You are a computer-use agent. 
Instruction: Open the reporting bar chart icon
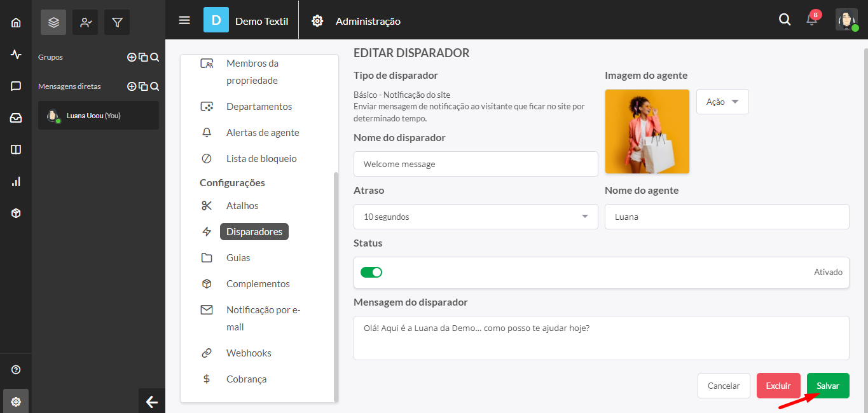16,182
